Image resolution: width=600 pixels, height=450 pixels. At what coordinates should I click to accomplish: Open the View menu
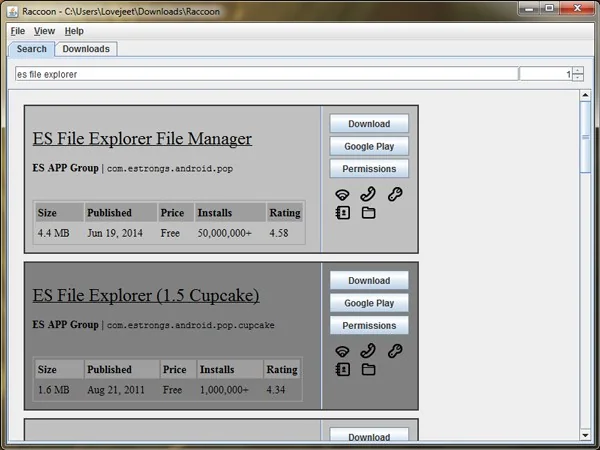pos(44,31)
